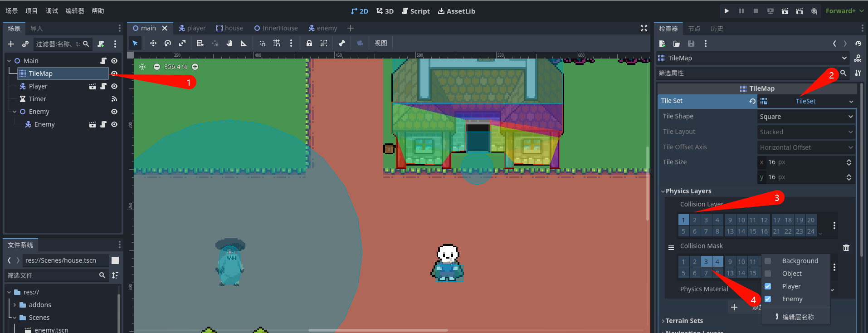Switch to the player scene tab

coord(192,28)
